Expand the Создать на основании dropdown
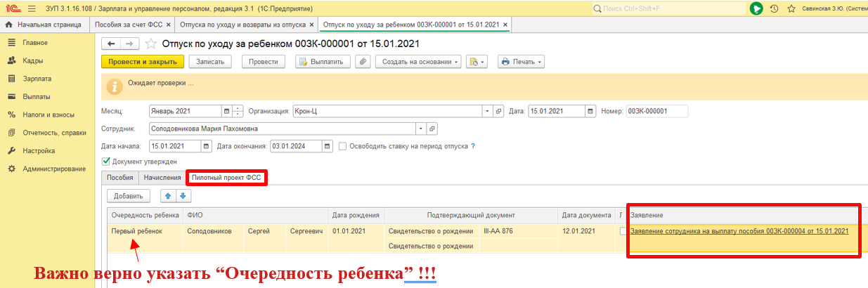 click(420, 62)
